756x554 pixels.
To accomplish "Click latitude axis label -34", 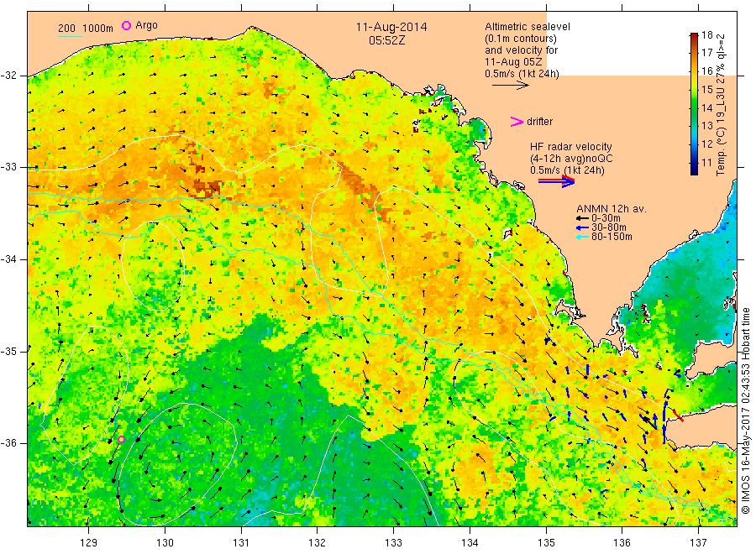I will [8, 259].
